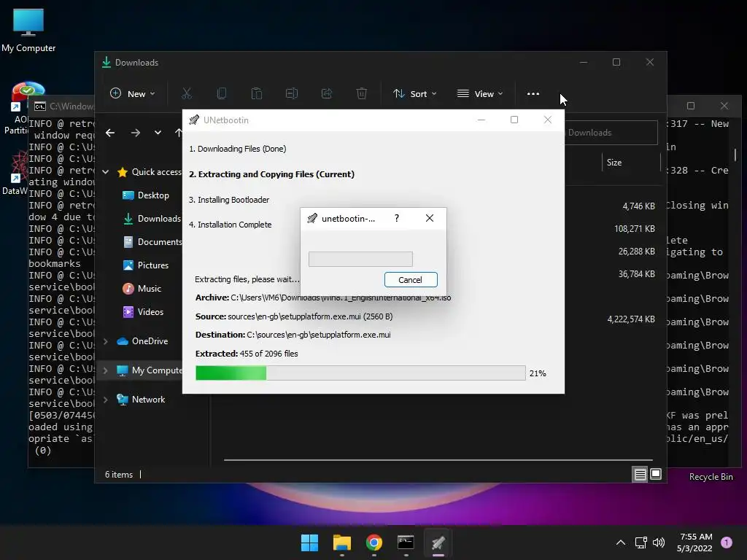Click the scrollbar in the right console window

pyautogui.click(x=735, y=154)
